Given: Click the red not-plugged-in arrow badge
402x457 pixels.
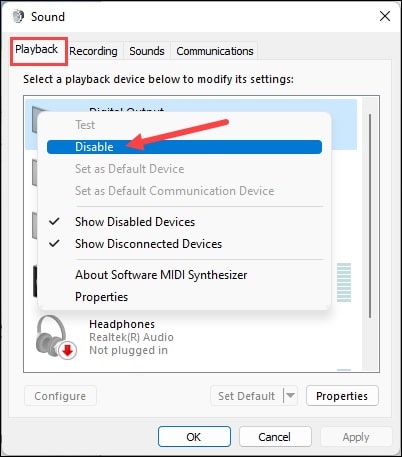Looking at the screenshot, I should point(68,350).
